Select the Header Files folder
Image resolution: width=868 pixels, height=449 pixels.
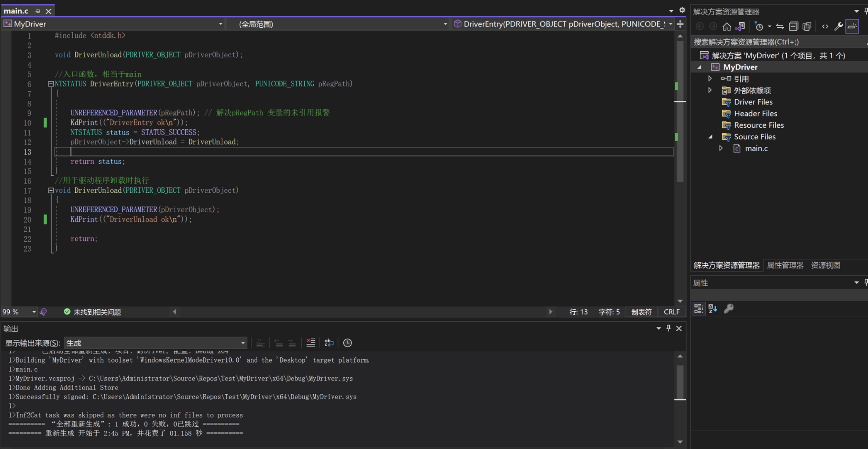tap(755, 113)
